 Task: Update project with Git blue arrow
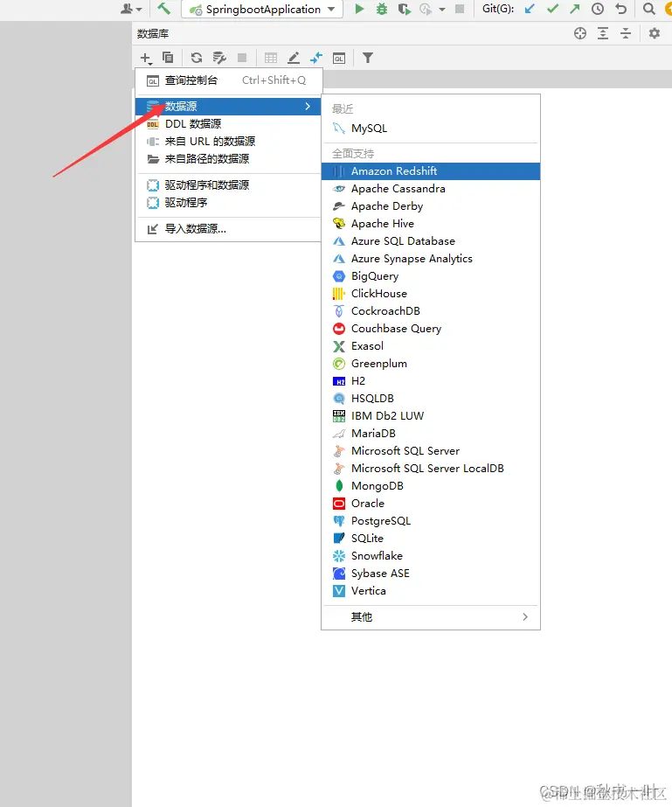pyautogui.click(x=530, y=9)
